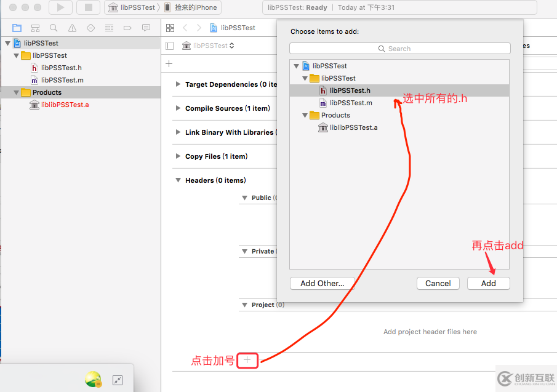Collapse the Project headers section
Viewport: 557px width, 392px height.
244,305
